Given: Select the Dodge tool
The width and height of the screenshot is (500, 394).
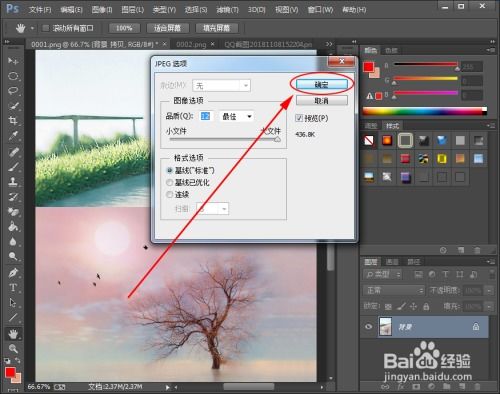Looking at the screenshot, I should (x=13, y=256).
